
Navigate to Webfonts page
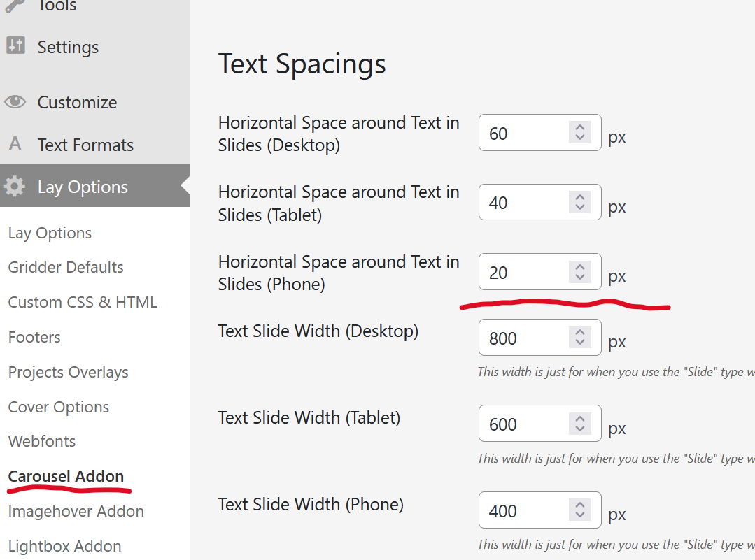(x=42, y=441)
